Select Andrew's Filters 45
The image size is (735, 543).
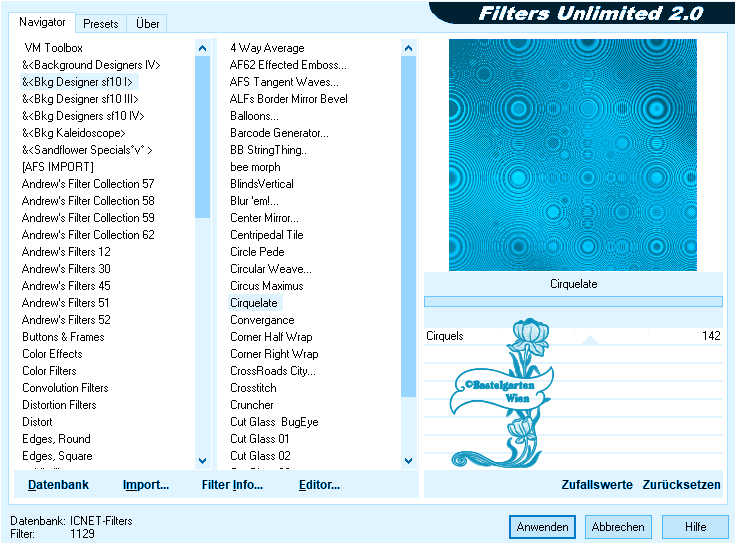point(66,286)
